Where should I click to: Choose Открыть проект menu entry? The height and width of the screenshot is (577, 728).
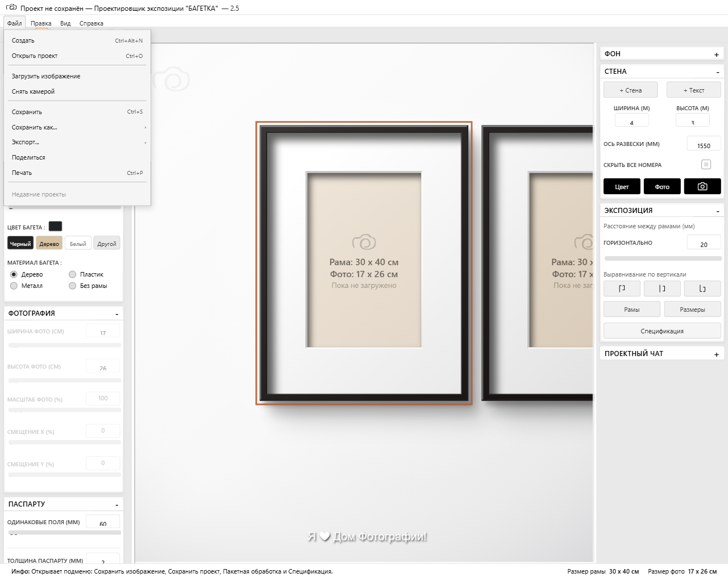coord(77,56)
